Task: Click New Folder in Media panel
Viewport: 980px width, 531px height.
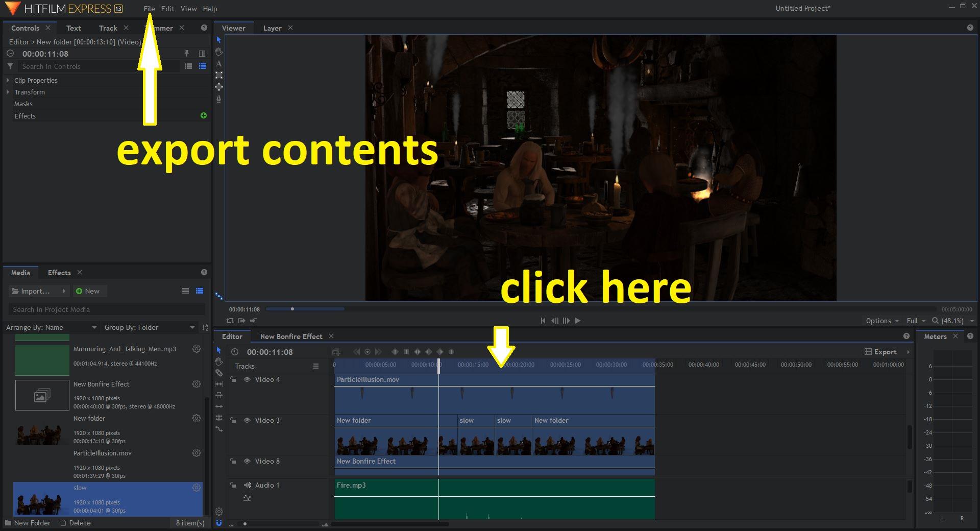Action: point(28,523)
